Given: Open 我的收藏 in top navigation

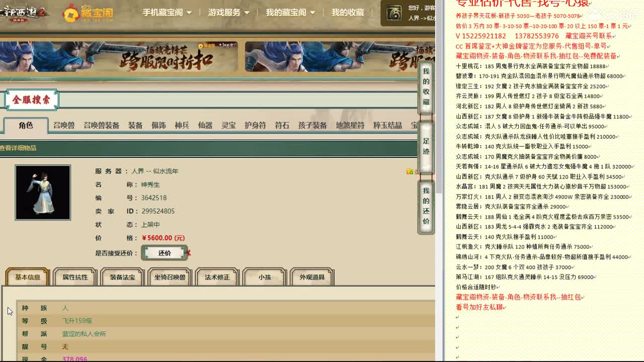Looking at the screenshot, I should coord(348,13).
